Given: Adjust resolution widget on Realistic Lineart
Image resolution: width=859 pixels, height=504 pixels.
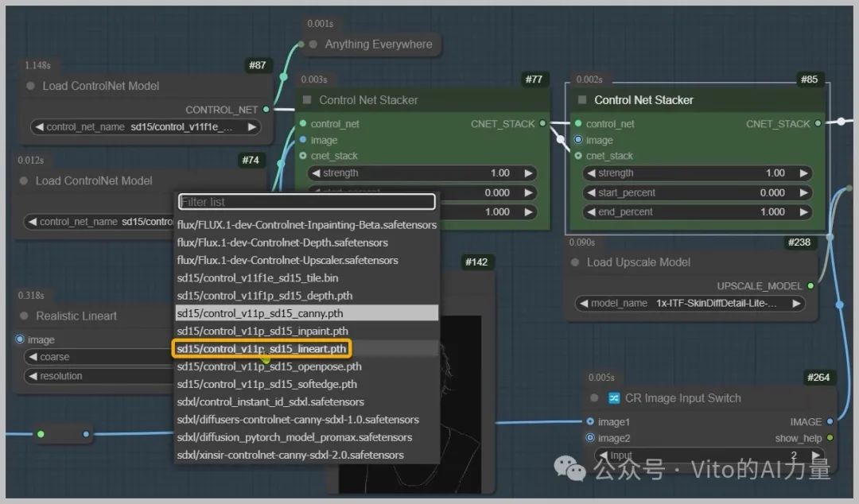Looking at the screenshot, I should tap(99, 376).
